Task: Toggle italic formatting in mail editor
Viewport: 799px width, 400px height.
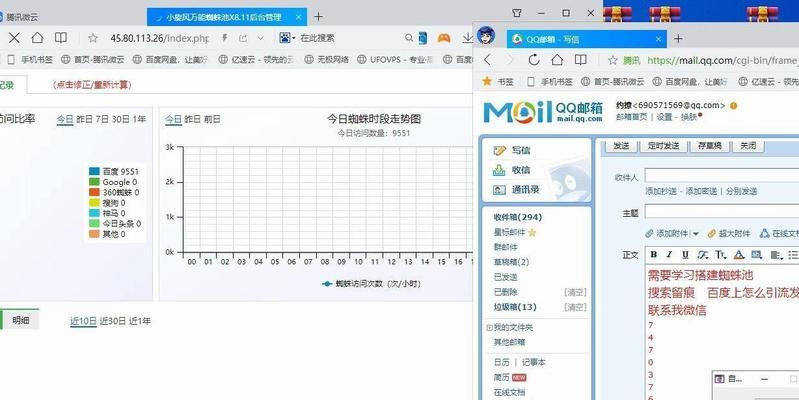Action: (x=669, y=255)
